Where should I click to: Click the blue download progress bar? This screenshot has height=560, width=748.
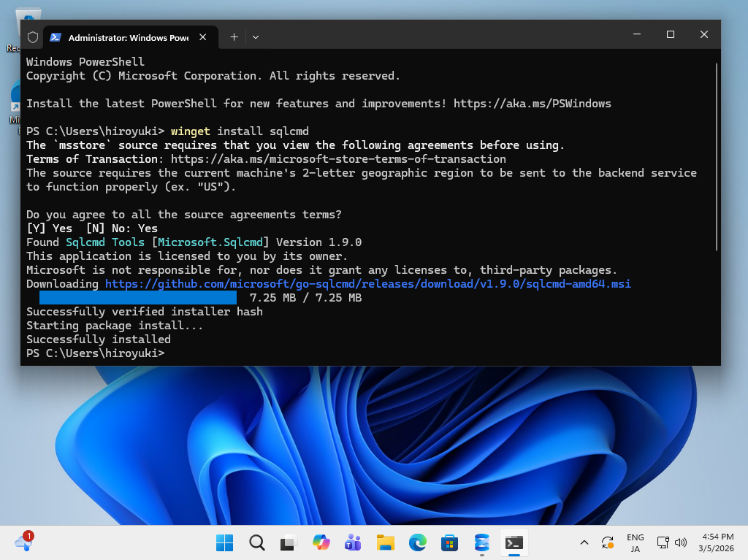click(138, 298)
